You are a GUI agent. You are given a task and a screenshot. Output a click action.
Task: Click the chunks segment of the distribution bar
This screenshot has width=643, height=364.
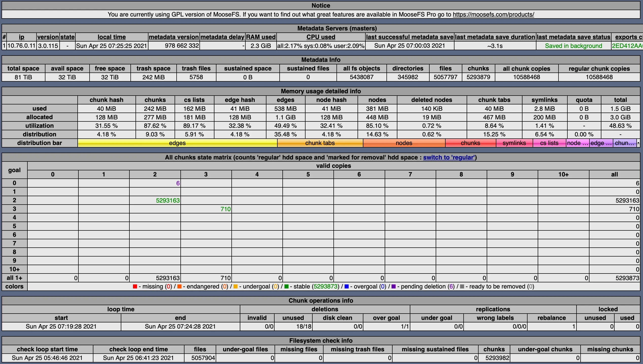(x=470, y=143)
